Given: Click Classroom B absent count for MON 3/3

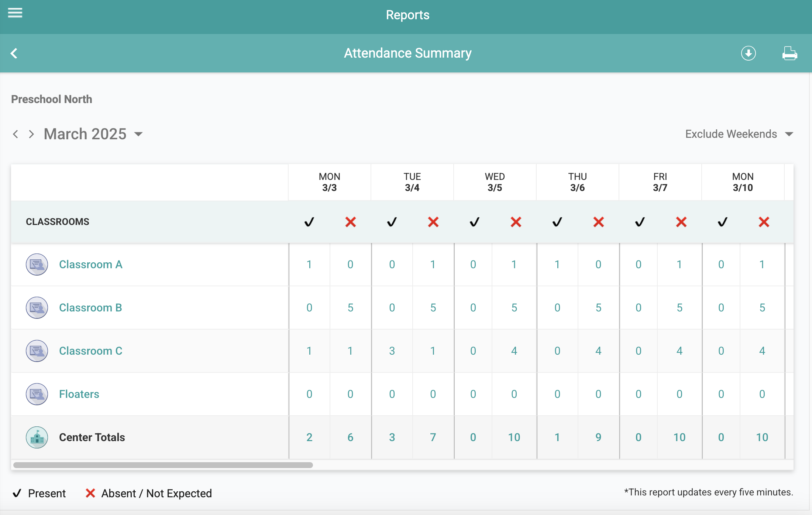Looking at the screenshot, I should [x=350, y=308].
